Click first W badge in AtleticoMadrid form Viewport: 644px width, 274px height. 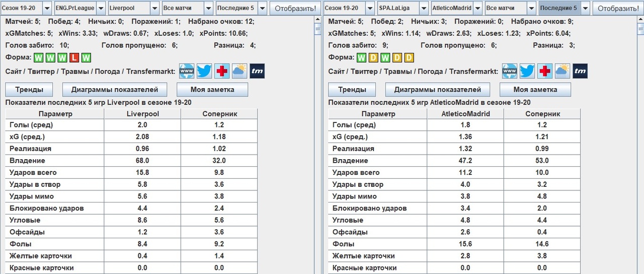tap(362, 57)
